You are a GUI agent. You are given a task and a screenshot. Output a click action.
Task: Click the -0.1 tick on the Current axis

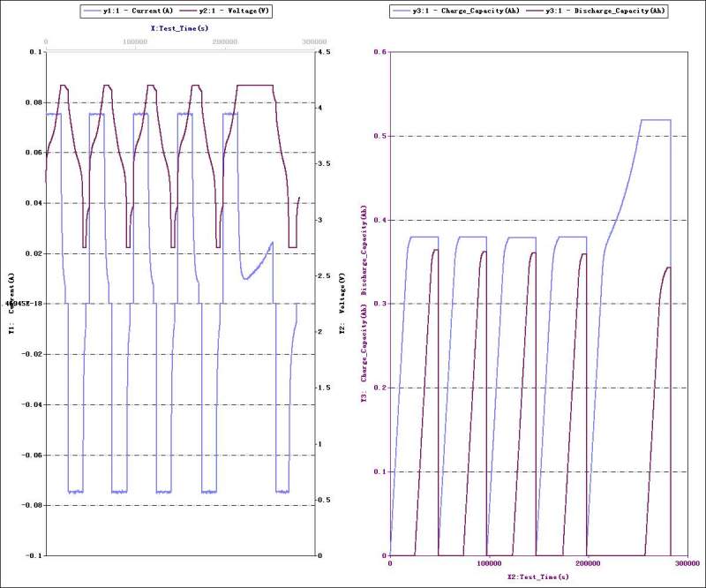tap(34, 556)
